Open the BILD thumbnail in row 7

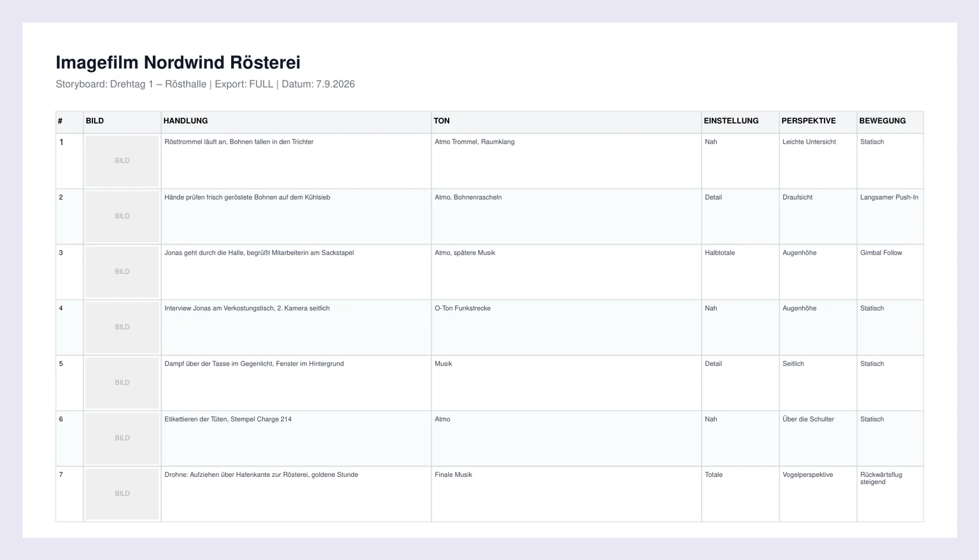point(122,494)
